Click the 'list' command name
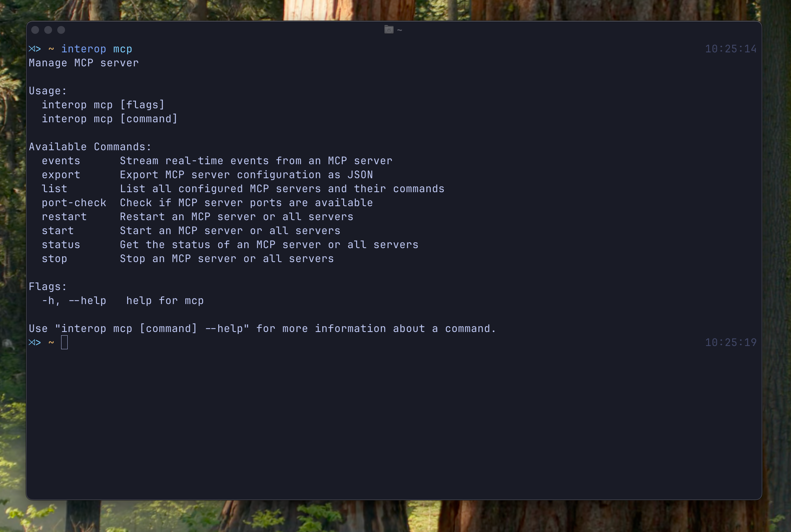Image resolution: width=791 pixels, height=532 pixels. (x=55, y=189)
